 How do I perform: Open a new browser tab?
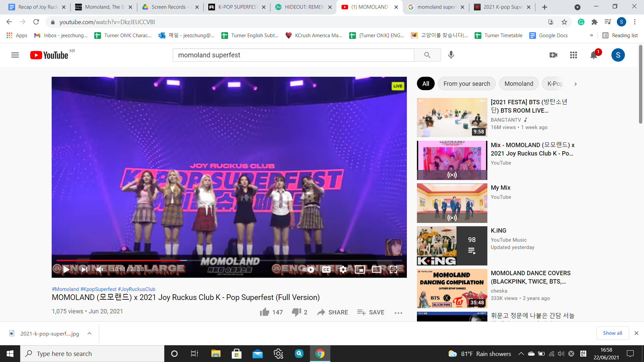pos(545,7)
